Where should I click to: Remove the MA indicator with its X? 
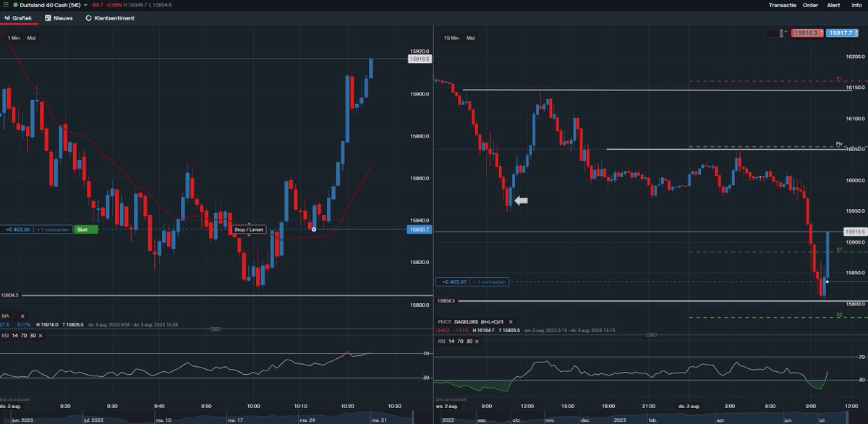pos(22,316)
